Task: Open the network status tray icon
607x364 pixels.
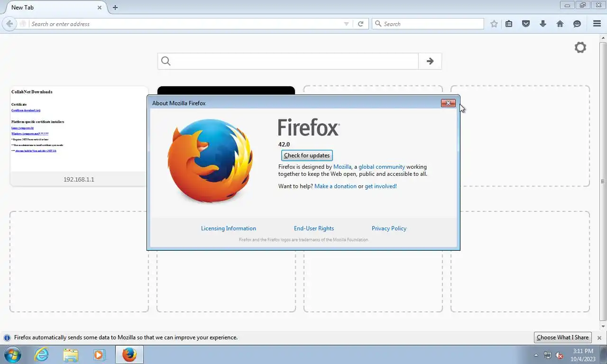Action: 548,355
